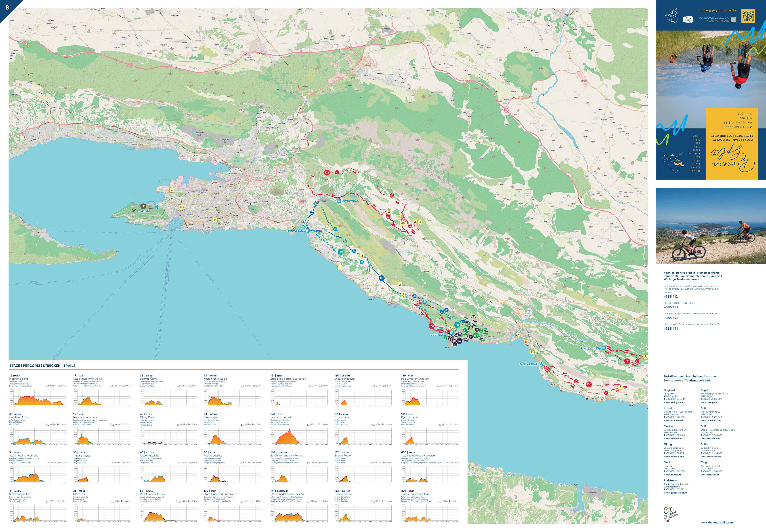
Task: Click the brown route 121 marker on Marjan
Action: [143, 206]
